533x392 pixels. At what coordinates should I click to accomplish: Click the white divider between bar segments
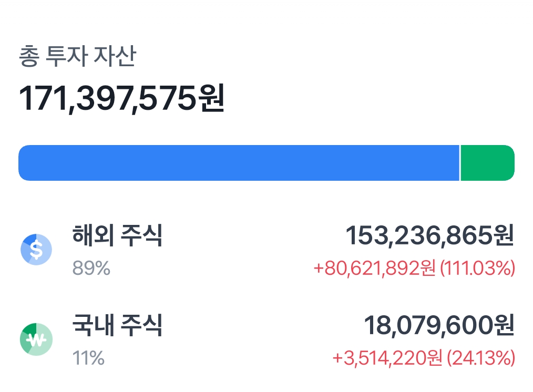click(x=460, y=163)
